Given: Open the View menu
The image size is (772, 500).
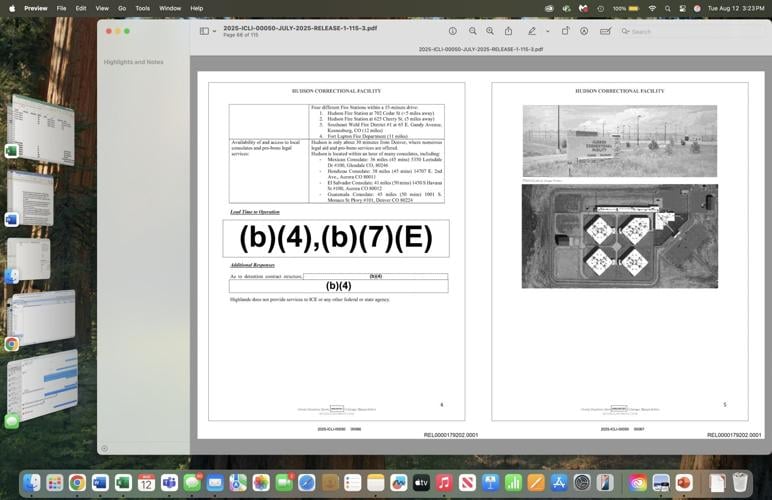Looking at the screenshot, I should tap(102, 8).
